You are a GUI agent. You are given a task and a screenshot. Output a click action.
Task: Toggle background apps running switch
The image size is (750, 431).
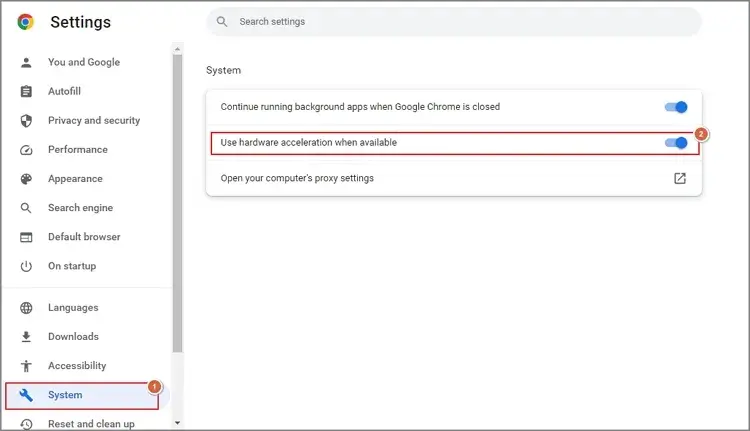click(x=676, y=107)
